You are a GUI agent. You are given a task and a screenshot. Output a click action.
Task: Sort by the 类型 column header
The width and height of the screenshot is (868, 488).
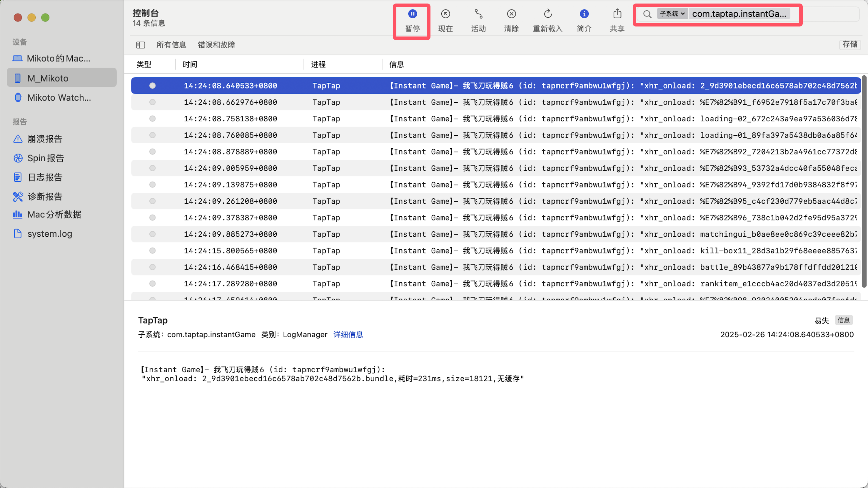coord(144,64)
